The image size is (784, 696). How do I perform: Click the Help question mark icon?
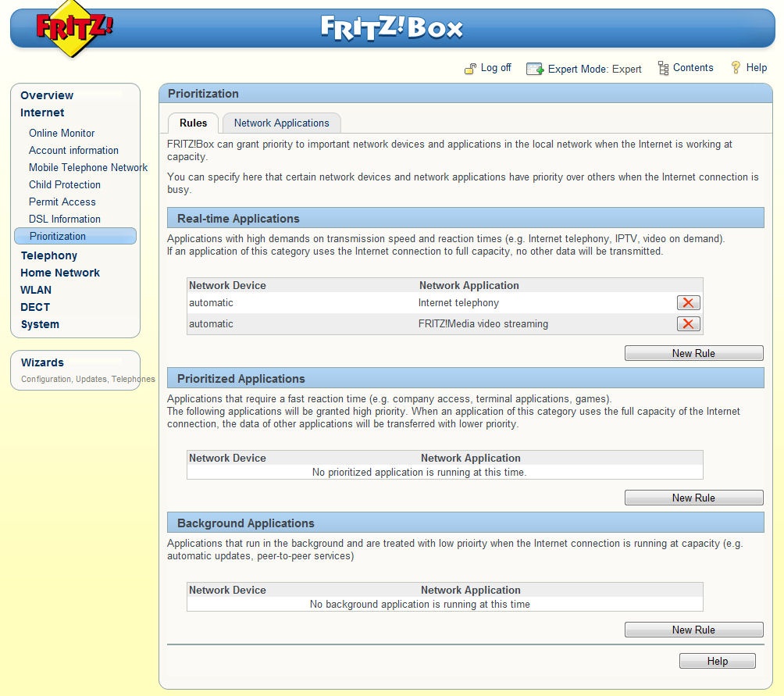(736, 67)
